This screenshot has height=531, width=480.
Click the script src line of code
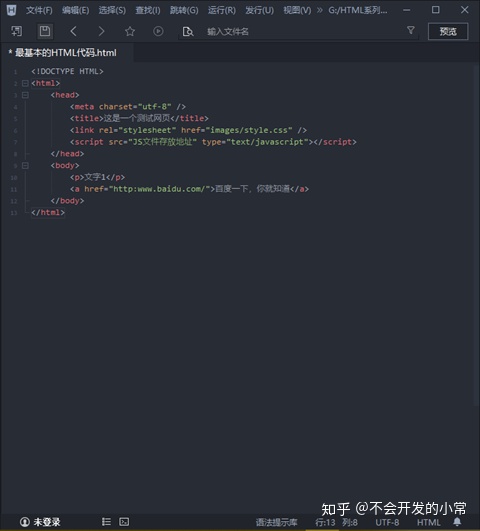click(x=213, y=142)
